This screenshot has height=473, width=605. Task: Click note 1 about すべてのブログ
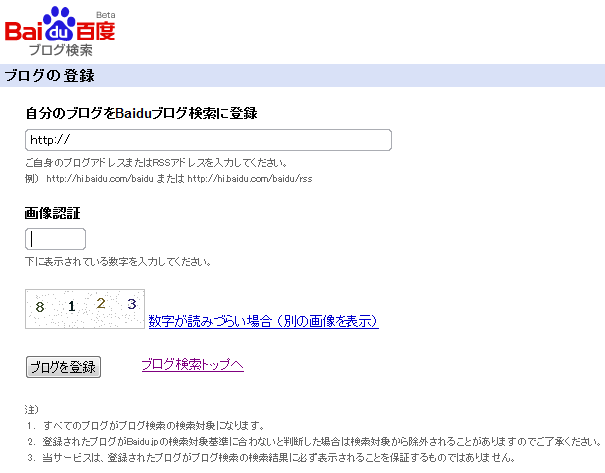[146, 426]
